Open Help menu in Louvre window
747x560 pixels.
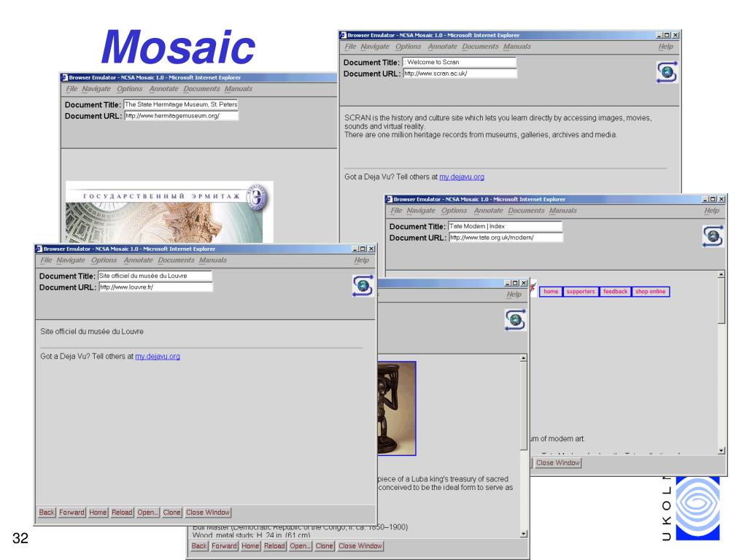tap(362, 260)
